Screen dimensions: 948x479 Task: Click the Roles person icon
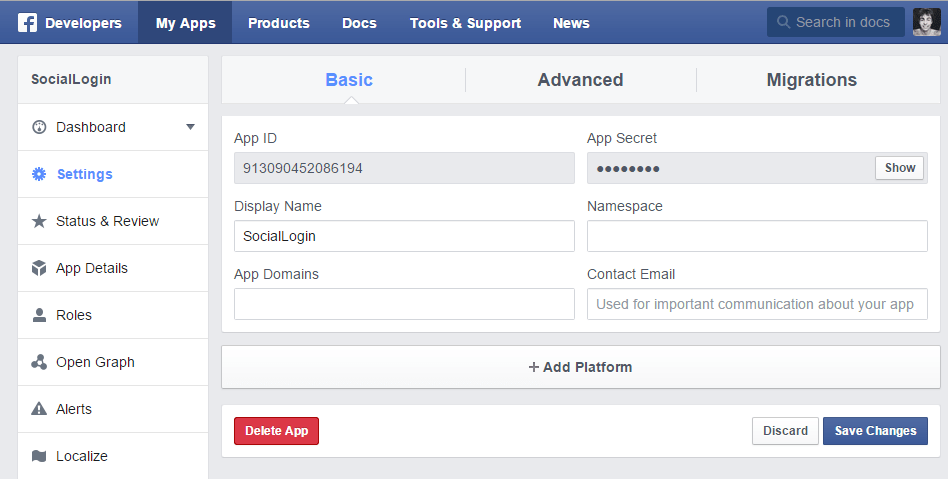(39, 315)
